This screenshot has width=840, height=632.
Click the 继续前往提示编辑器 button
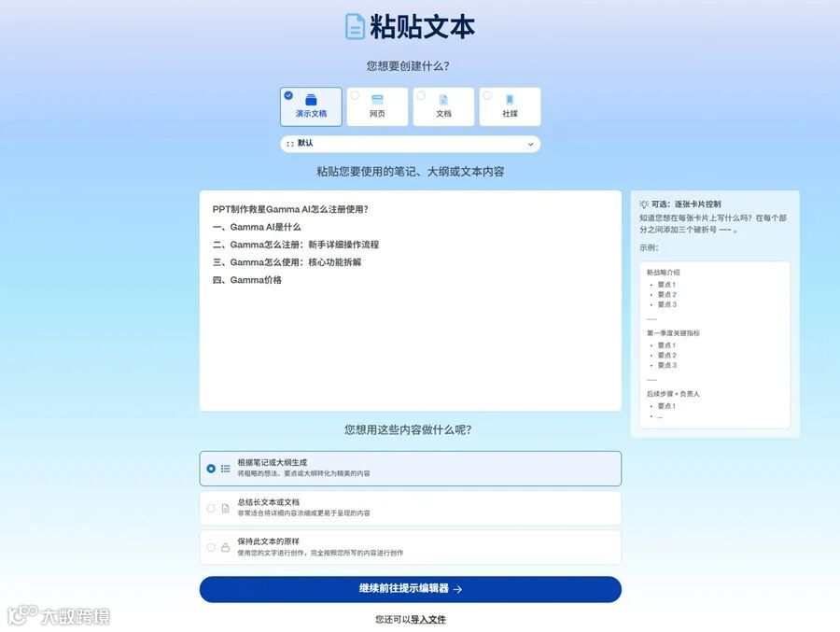coord(411,589)
